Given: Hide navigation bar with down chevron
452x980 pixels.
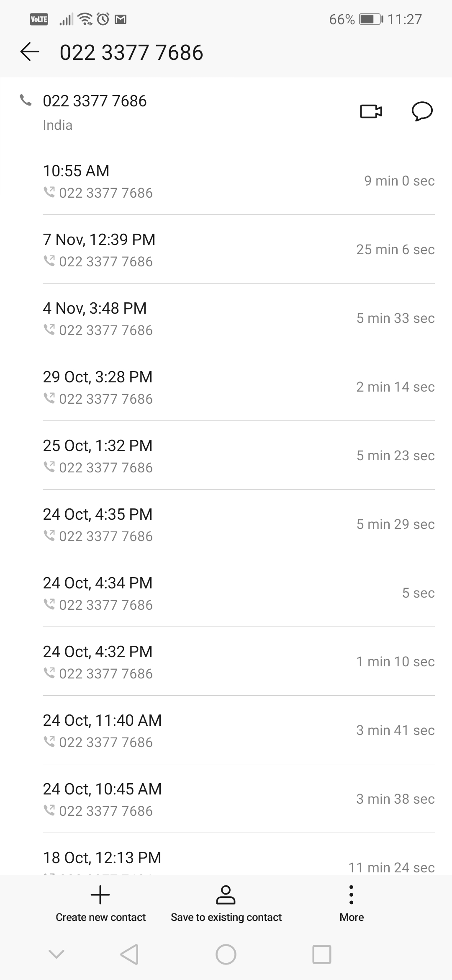Looking at the screenshot, I should tap(56, 954).
